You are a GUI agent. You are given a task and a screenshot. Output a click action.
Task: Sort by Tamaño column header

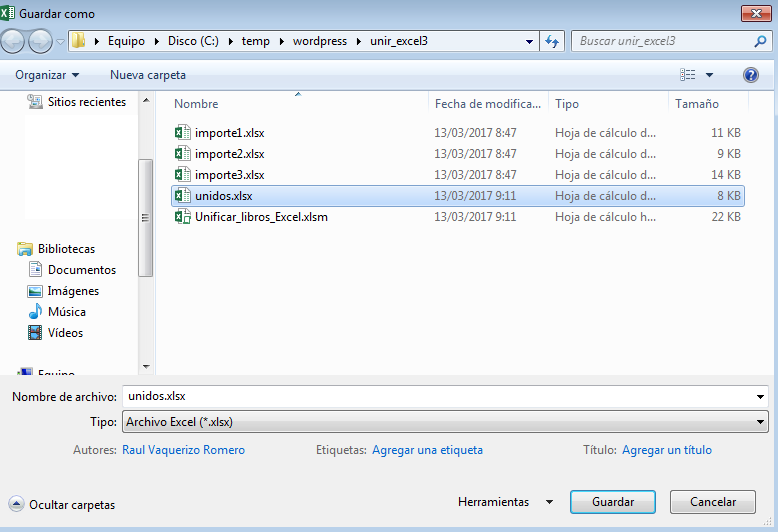(x=697, y=104)
